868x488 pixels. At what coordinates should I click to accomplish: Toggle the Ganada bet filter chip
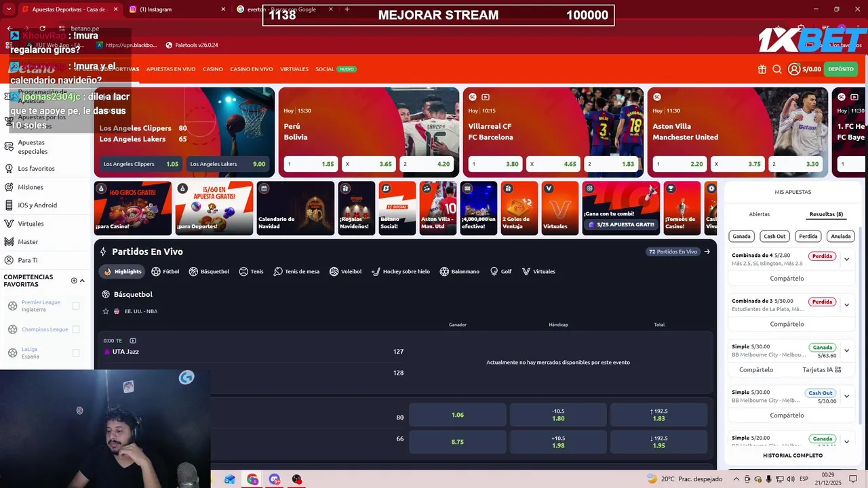741,237
